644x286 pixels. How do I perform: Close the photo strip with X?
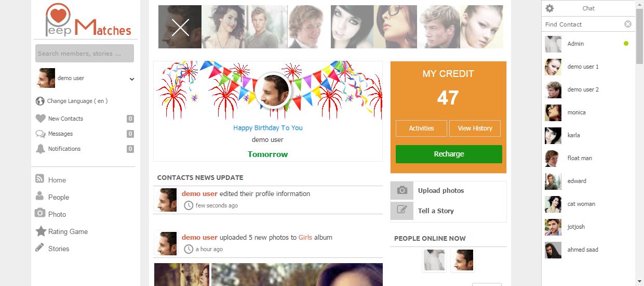[180, 27]
